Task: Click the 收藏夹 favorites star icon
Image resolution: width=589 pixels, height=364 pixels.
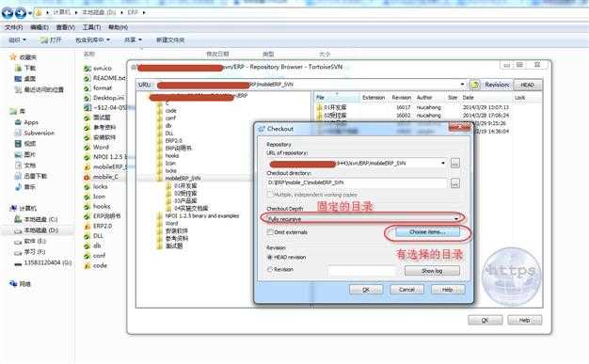Action: pos(13,57)
